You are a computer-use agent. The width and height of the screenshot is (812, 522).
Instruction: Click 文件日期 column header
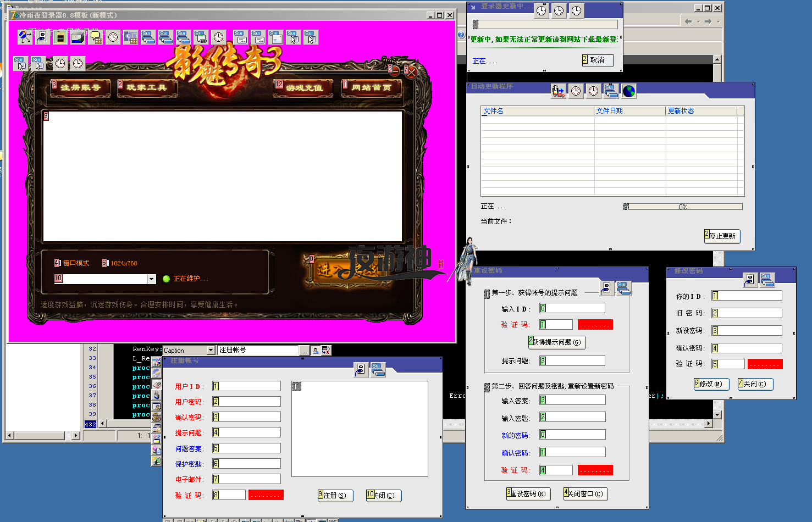630,110
